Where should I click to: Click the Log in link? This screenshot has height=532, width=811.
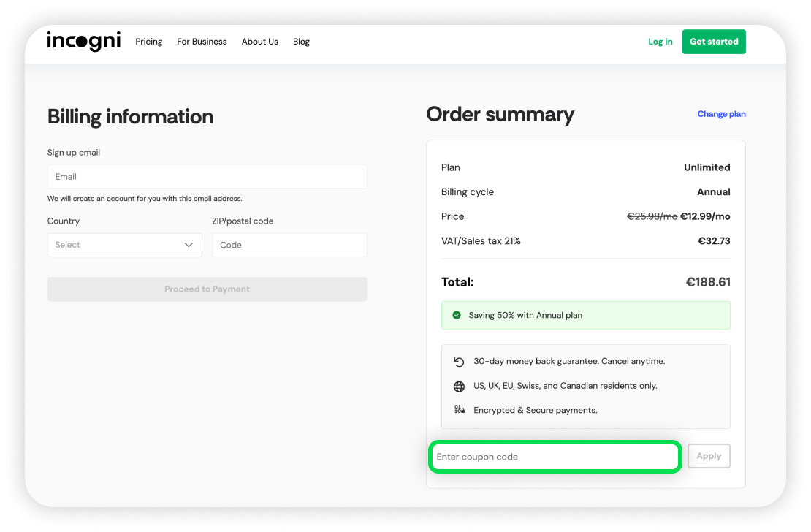pos(660,42)
